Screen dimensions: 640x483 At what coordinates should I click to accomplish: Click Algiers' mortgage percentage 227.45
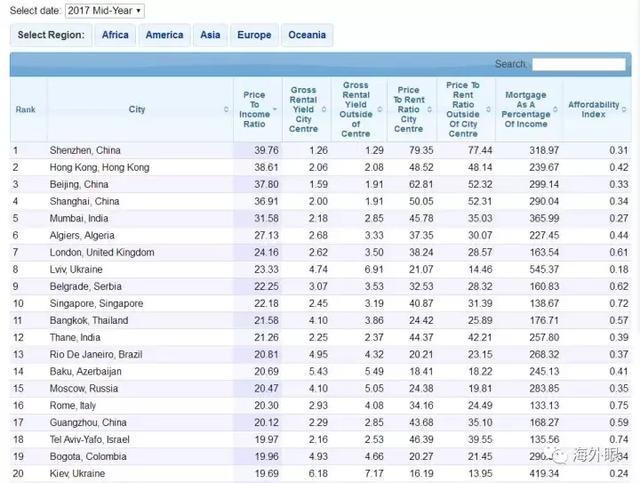tap(544, 235)
